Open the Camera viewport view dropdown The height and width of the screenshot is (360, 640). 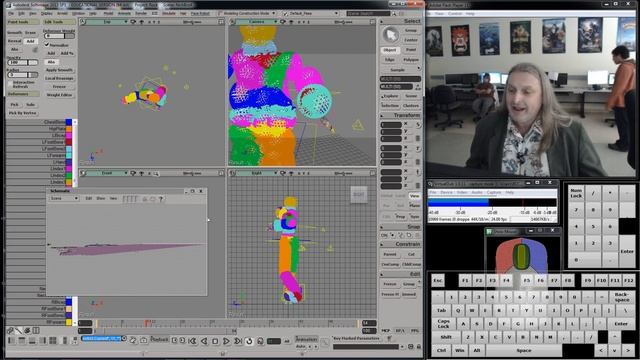257,22
